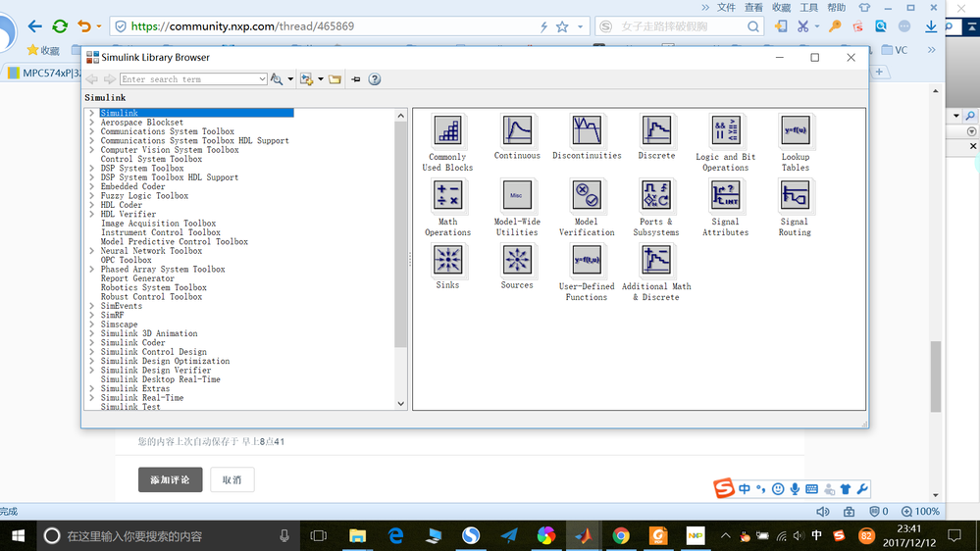The height and width of the screenshot is (551, 980).
Task: Open the Lookup Tables library
Action: pyautogui.click(x=795, y=131)
